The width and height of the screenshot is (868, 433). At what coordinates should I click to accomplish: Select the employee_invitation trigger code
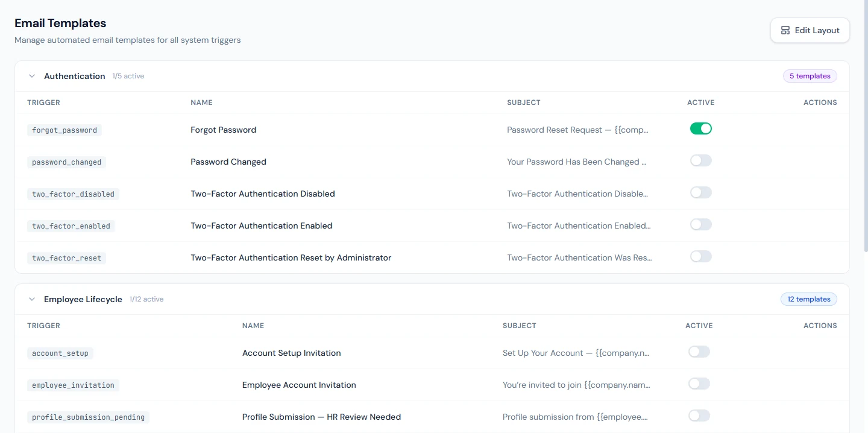coord(73,385)
